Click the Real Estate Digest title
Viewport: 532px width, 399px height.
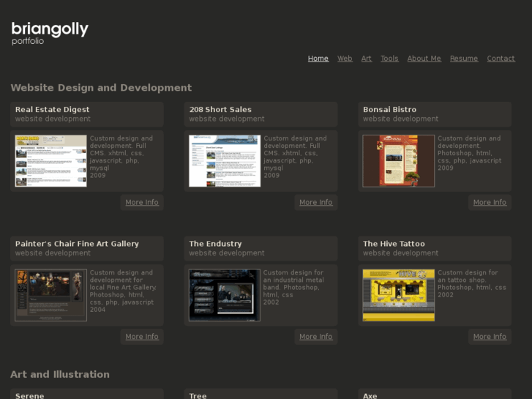pos(52,109)
